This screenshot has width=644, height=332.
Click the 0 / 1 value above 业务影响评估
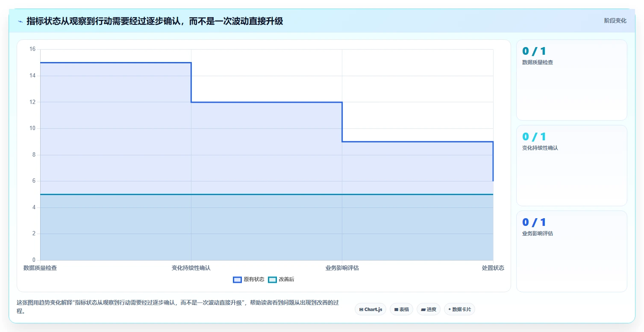pos(534,222)
